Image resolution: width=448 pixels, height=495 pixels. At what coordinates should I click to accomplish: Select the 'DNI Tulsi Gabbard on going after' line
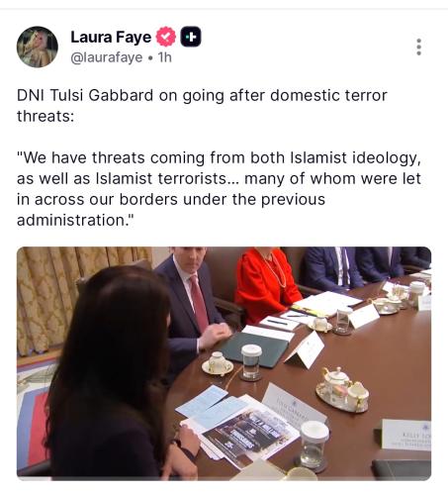(x=202, y=96)
